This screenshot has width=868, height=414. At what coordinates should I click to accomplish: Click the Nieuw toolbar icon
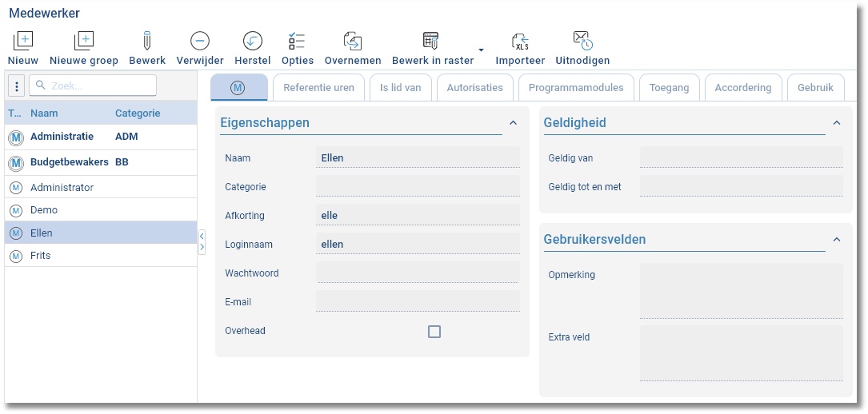23,41
